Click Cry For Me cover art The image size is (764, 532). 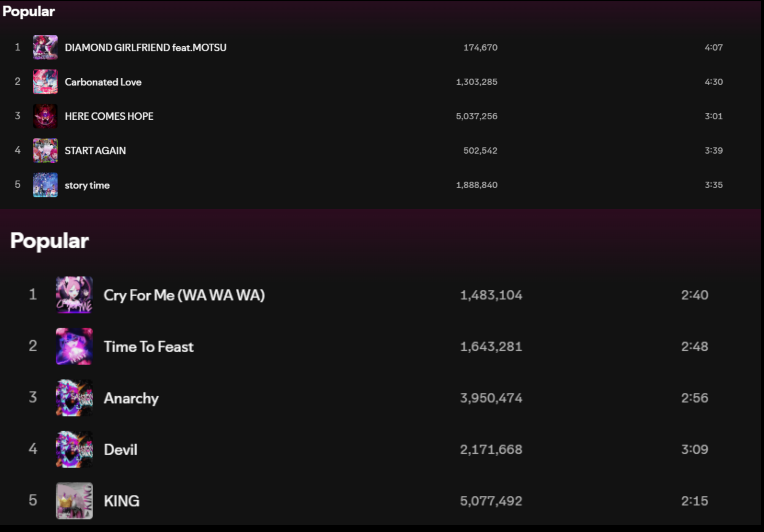pos(74,295)
